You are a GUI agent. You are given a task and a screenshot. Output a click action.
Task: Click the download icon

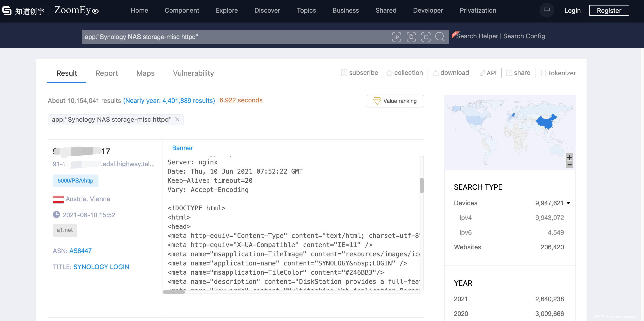tap(436, 73)
